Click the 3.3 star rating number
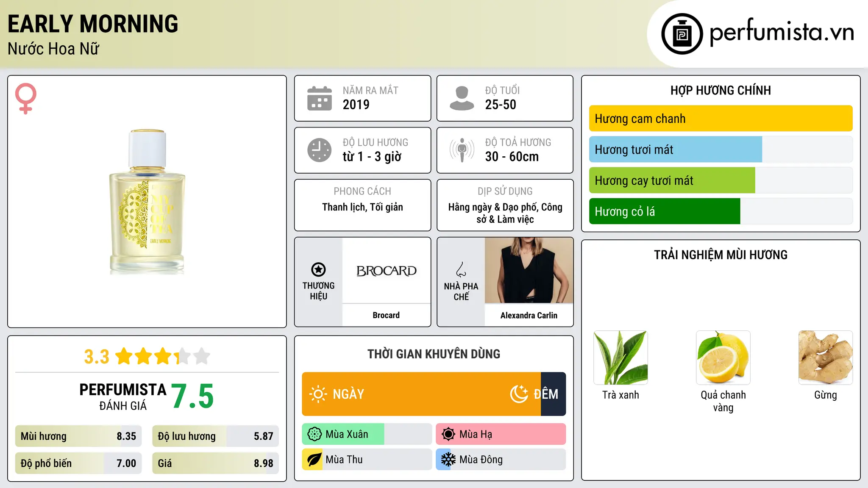 pyautogui.click(x=97, y=357)
